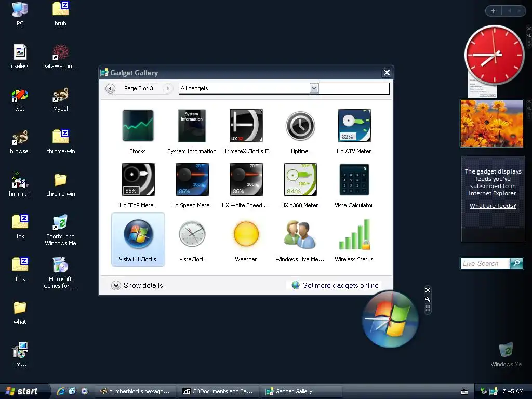Click the flower slideshow gadget picture
Screen dimensions: 532x399
coord(492,123)
